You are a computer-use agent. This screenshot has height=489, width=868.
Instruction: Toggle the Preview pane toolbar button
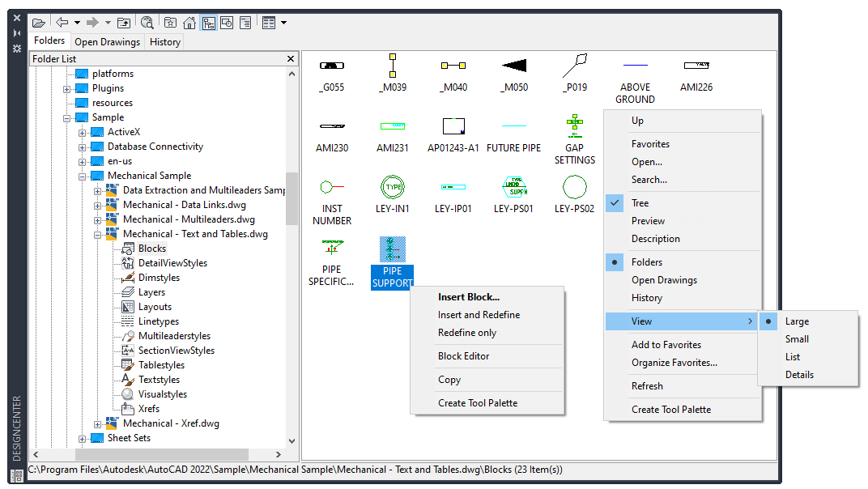[x=227, y=23]
